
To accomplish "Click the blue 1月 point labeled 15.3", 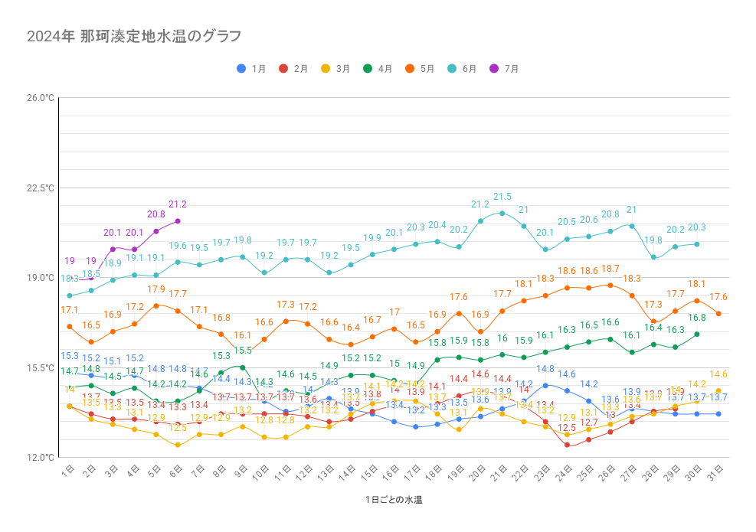I will coord(70,373).
